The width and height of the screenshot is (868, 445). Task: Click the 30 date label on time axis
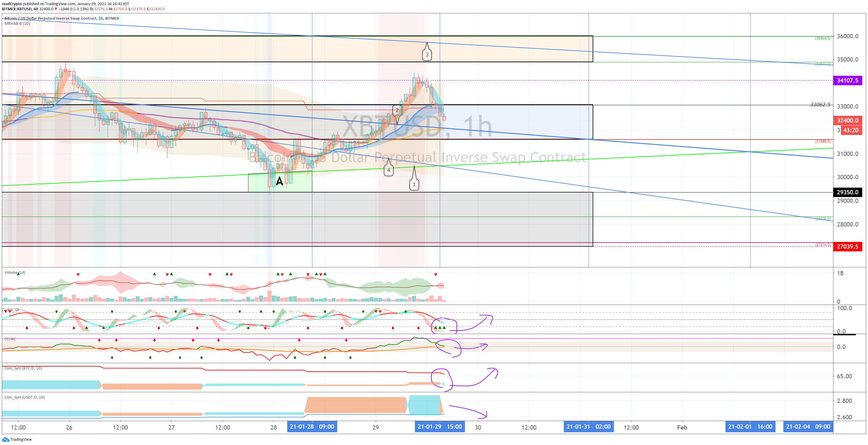point(478,427)
